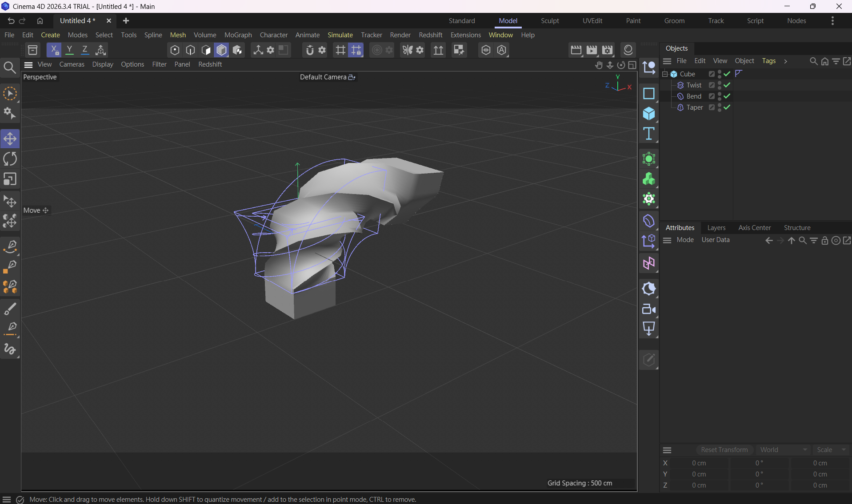The height and width of the screenshot is (504, 852).
Task: Click the Z scale input field
Action: pyautogui.click(x=820, y=485)
